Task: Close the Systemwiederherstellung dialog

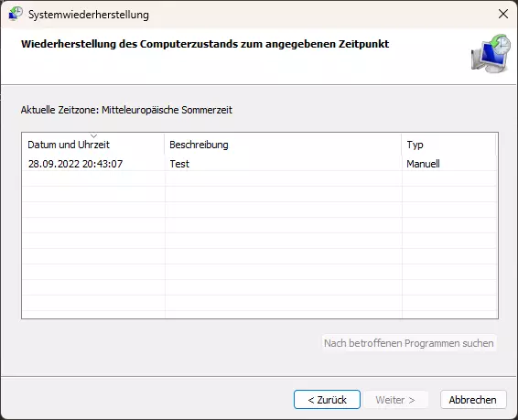Action: (503, 14)
